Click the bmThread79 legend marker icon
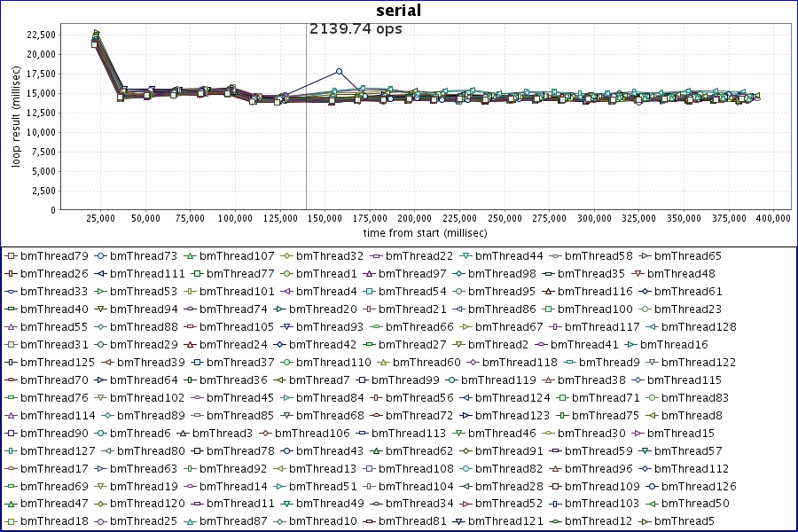Viewport: 798px width, 532px height. (11, 256)
